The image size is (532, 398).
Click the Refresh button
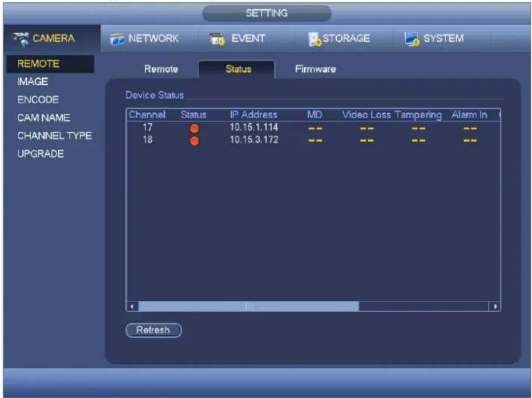154,330
